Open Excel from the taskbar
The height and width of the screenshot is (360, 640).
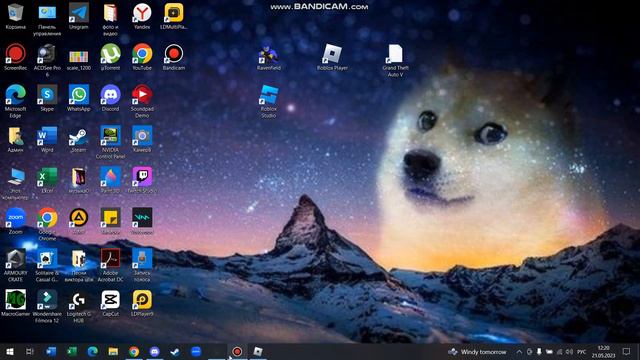(x=72, y=351)
